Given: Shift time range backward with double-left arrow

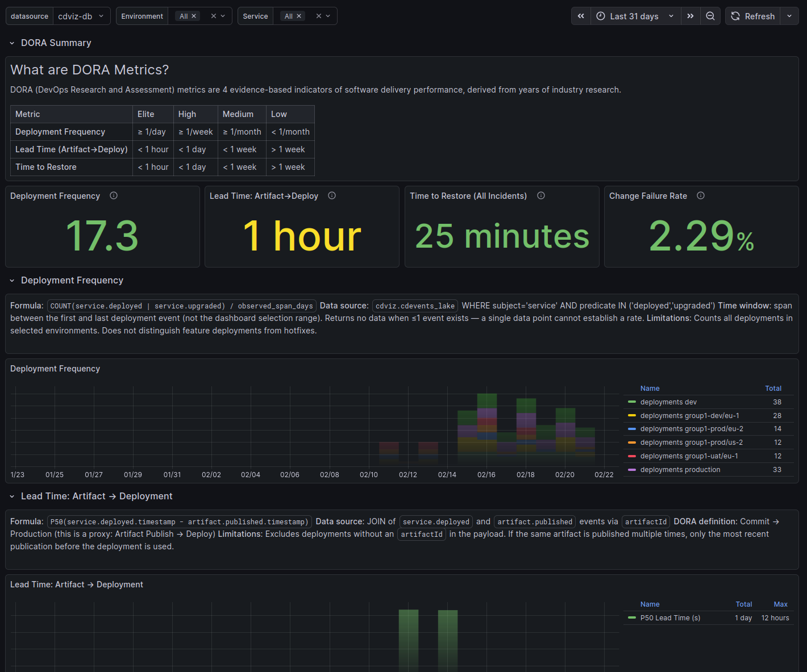Looking at the screenshot, I should point(580,16).
